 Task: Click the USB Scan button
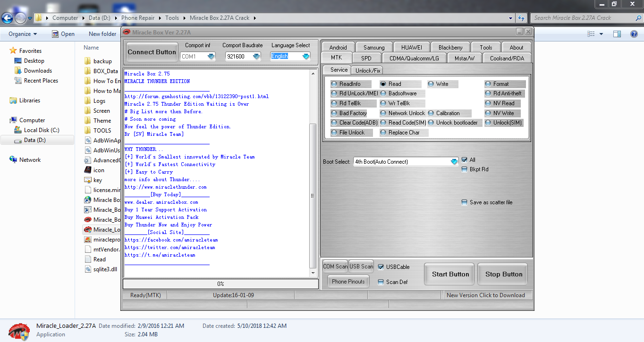361,267
